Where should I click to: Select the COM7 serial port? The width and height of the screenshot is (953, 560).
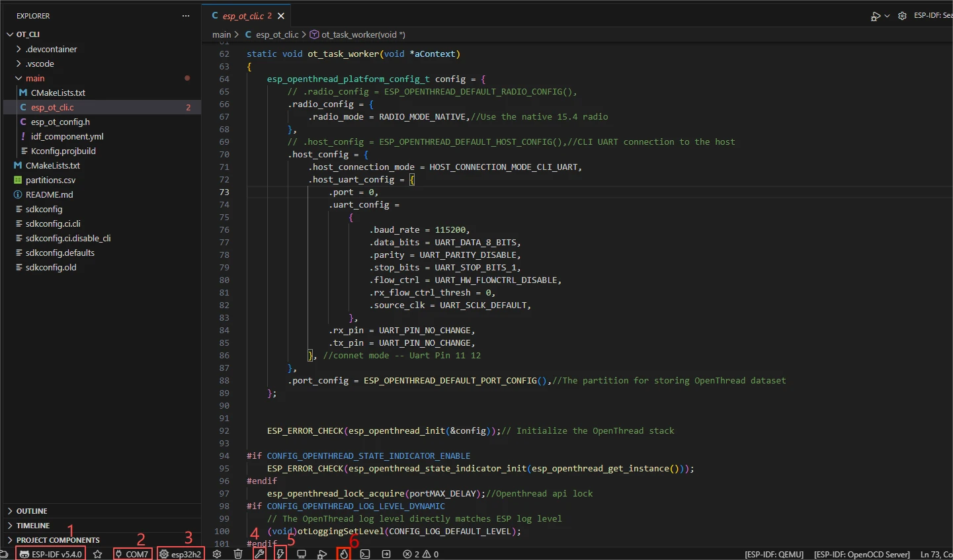pos(132,554)
